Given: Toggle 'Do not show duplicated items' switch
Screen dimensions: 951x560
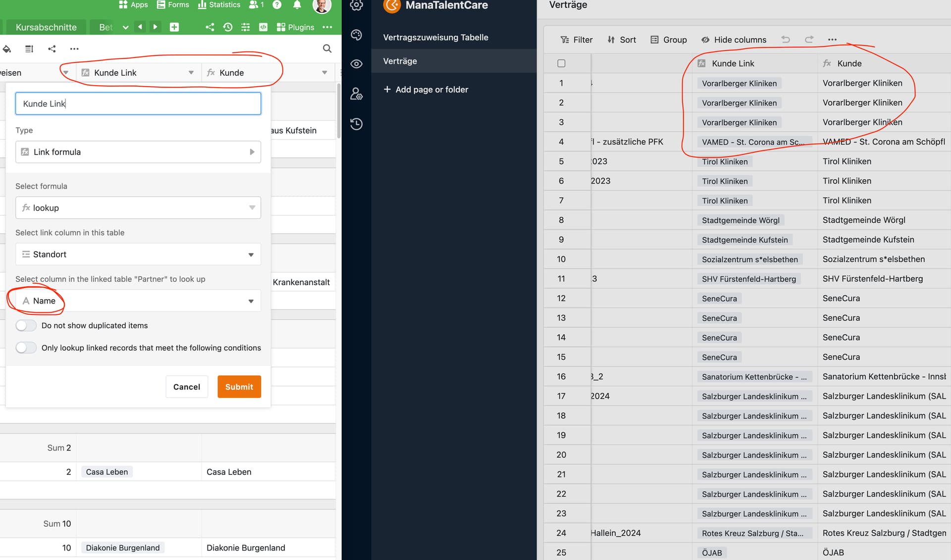Looking at the screenshot, I should (26, 325).
